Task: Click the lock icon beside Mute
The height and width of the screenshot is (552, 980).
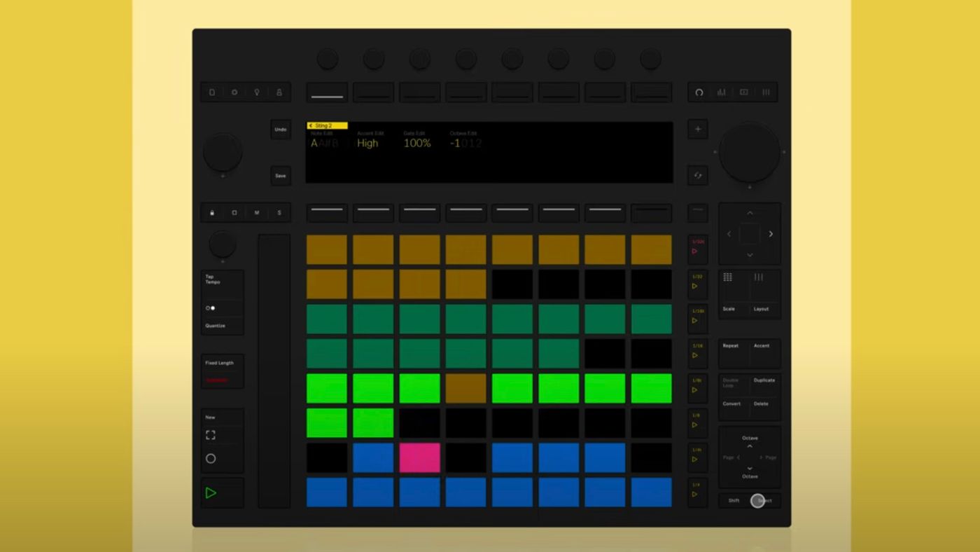Action: [x=212, y=213]
